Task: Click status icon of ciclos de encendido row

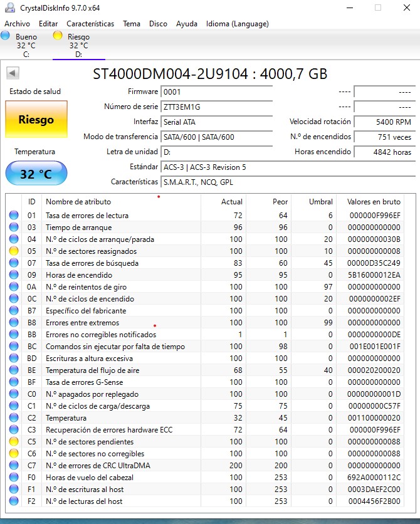Action: coord(14,299)
